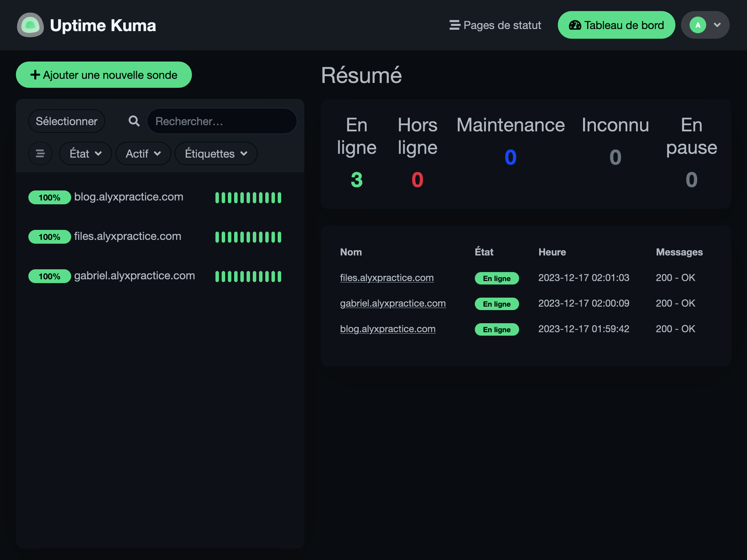Click the Uptime Kuma logo icon
The height and width of the screenshot is (560, 747).
(x=30, y=25)
